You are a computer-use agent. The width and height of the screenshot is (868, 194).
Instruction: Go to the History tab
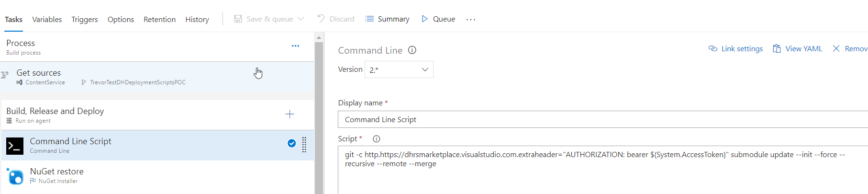[x=197, y=20]
